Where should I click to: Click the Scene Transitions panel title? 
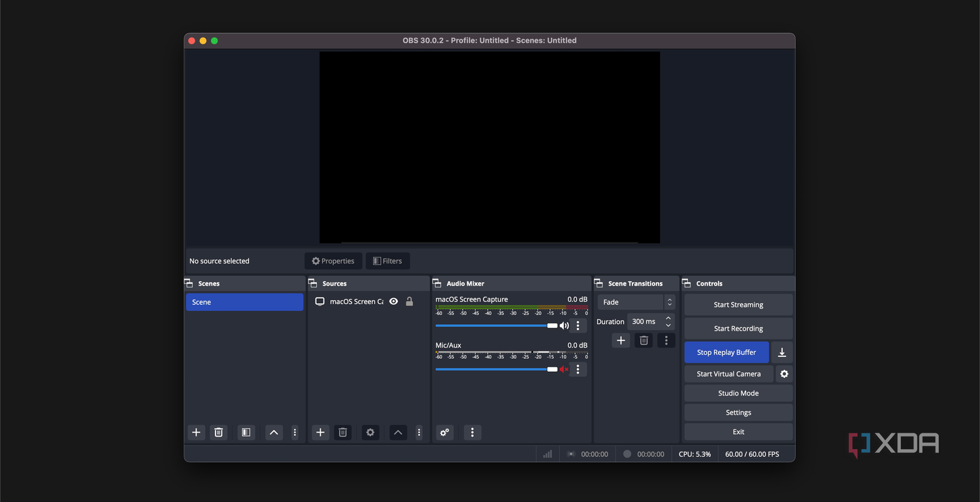click(635, 284)
